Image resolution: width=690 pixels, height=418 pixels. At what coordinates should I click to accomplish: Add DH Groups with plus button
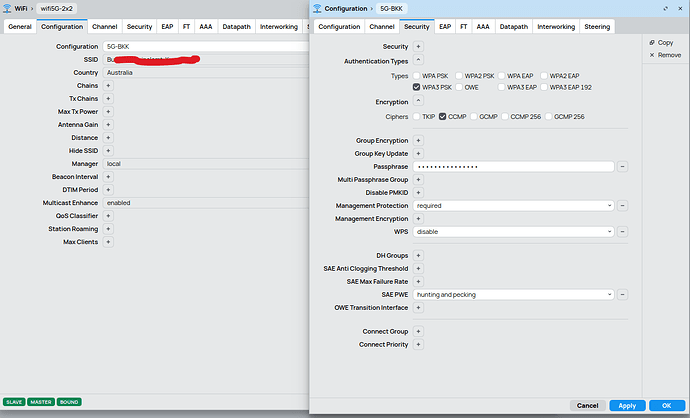coord(418,256)
